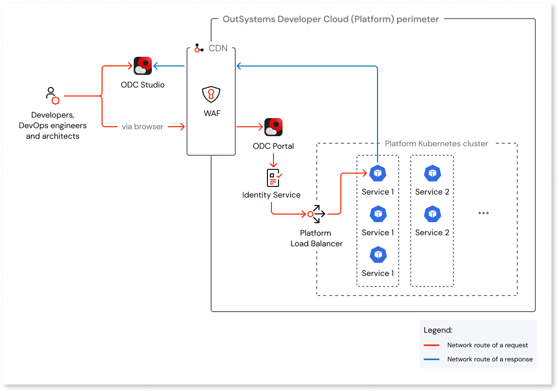Viewport: 559px width, 392px height.
Task: Select the ODC Studio application icon
Action: (x=142, y=65)
